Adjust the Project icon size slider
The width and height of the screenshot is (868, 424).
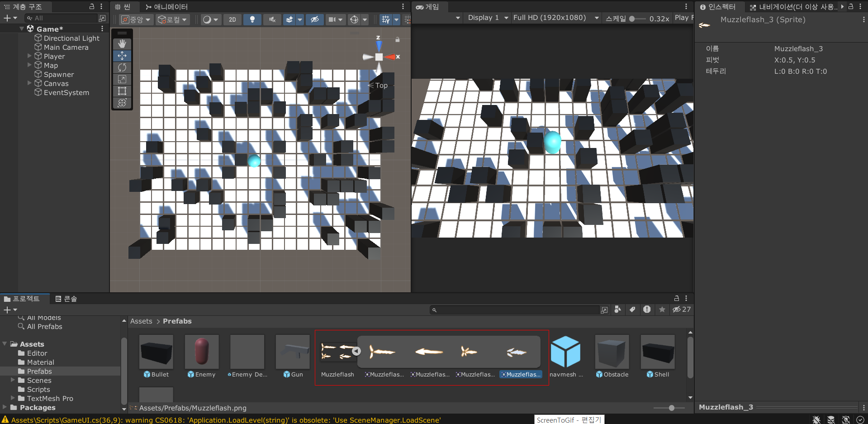coord(669,408)
